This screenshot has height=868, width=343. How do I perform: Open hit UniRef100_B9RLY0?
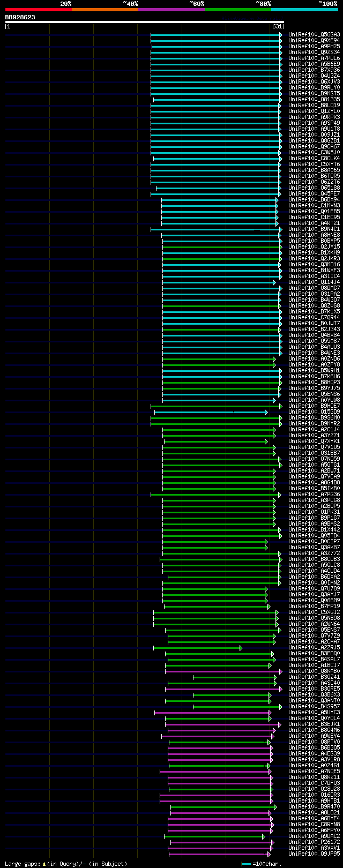314,87
